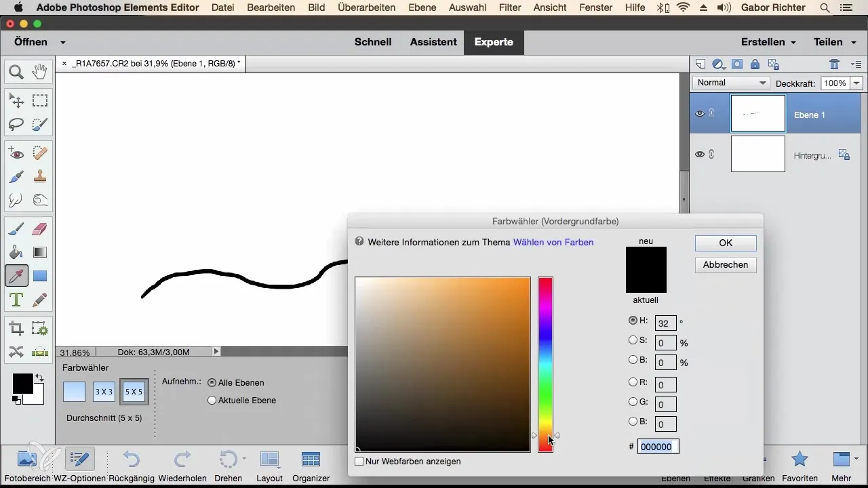The height and width of the screenshot is (488, 868).
Task: Pick a color in the saturation field
Action: [x=443, y=364]
